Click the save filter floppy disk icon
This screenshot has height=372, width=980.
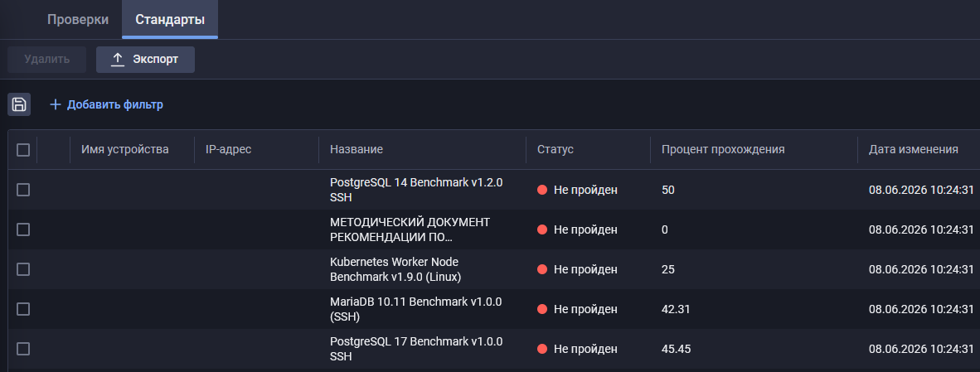[19, 104]
